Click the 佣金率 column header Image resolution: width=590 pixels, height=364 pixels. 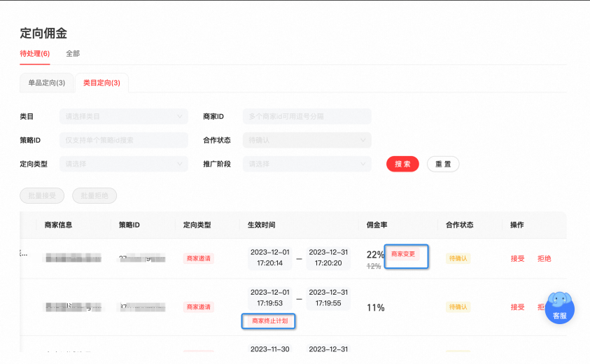[x=377, y=225]
